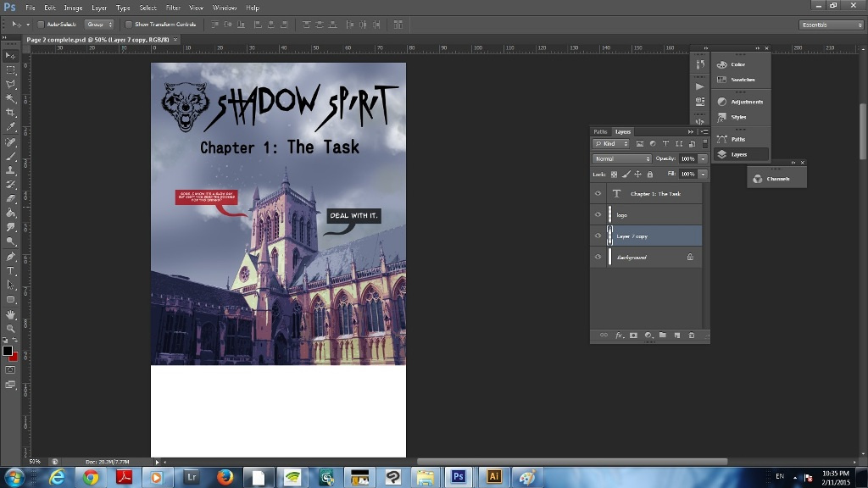Select the Eyedropper tool

click(x=11, y=127)
